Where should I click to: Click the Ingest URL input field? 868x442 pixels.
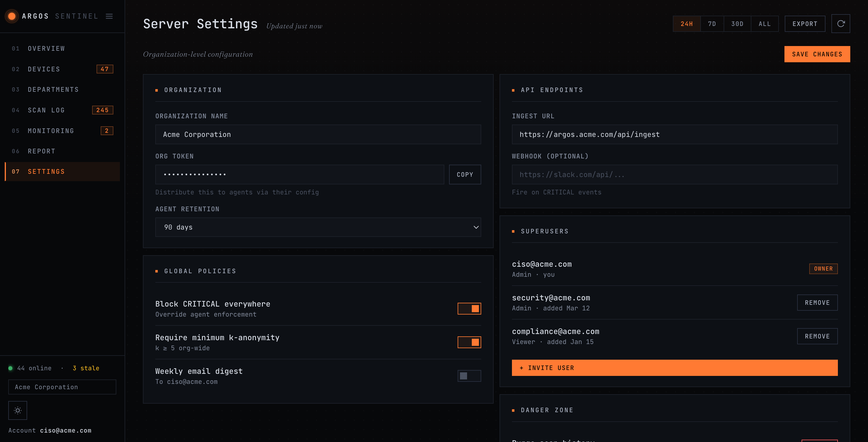pyautogui.click(x=675, y=134)
